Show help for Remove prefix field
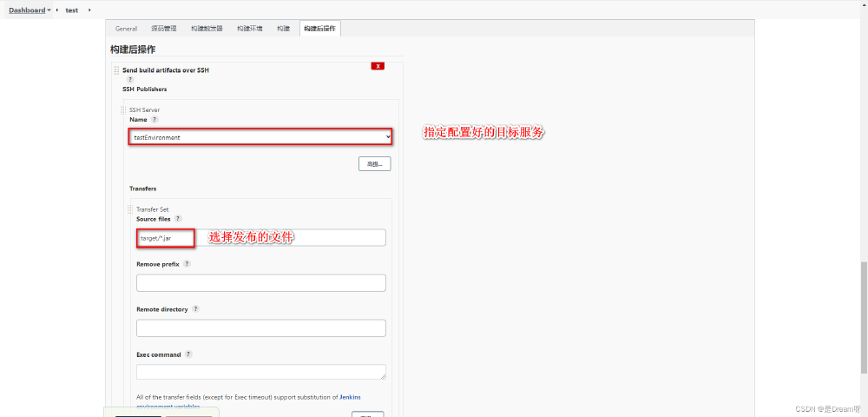868x417 pixels. tap(187, 264)
